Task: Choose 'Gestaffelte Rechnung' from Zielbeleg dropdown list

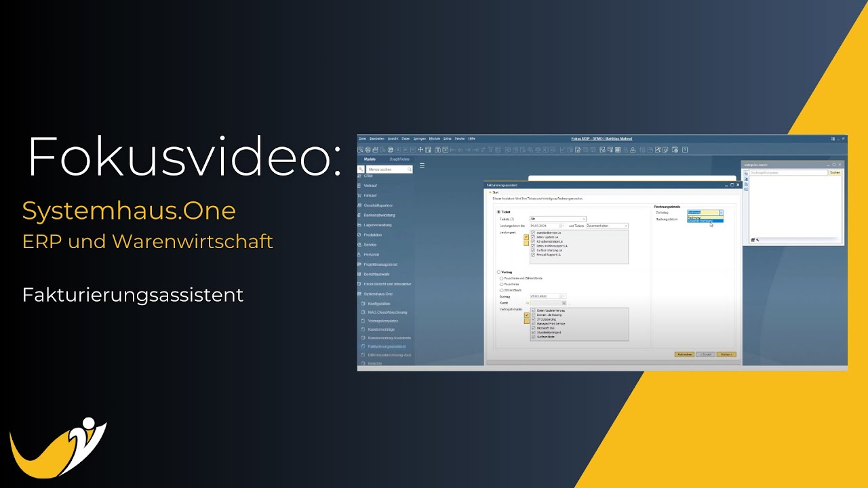Action: click(x=700, y=221)
